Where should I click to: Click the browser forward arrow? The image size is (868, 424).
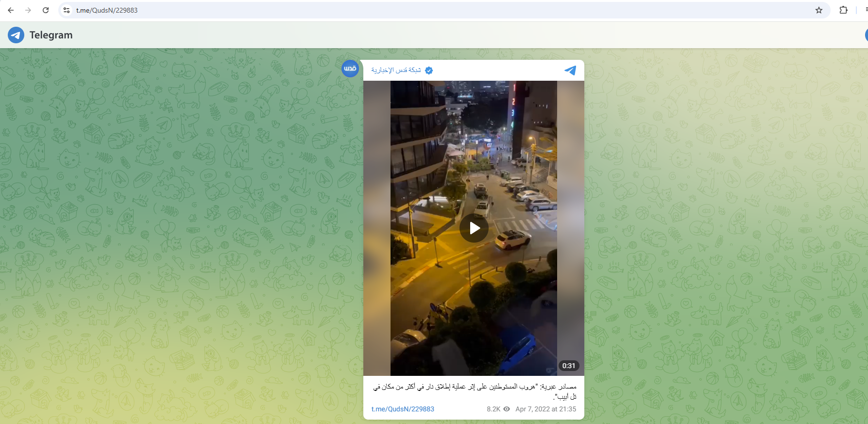(28, 10)
